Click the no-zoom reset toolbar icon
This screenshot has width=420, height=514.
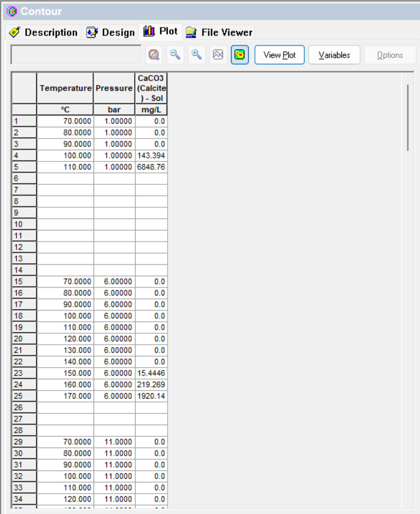[154, 55]
